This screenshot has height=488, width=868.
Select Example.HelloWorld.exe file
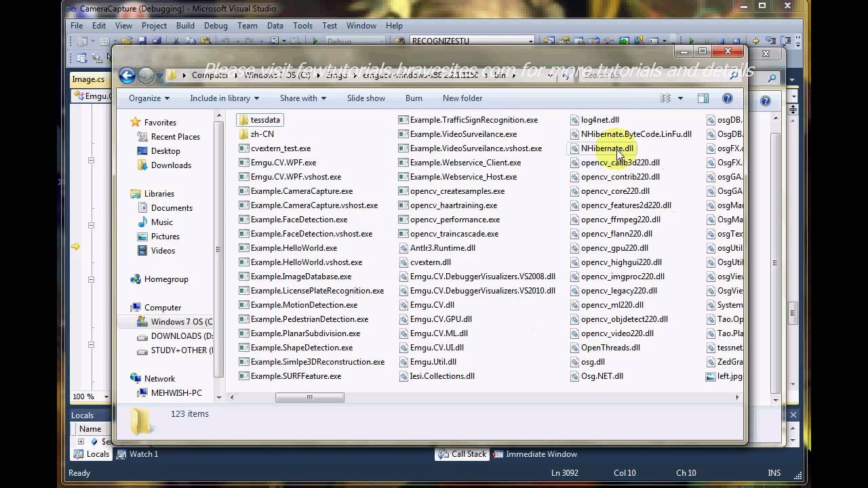288,248
